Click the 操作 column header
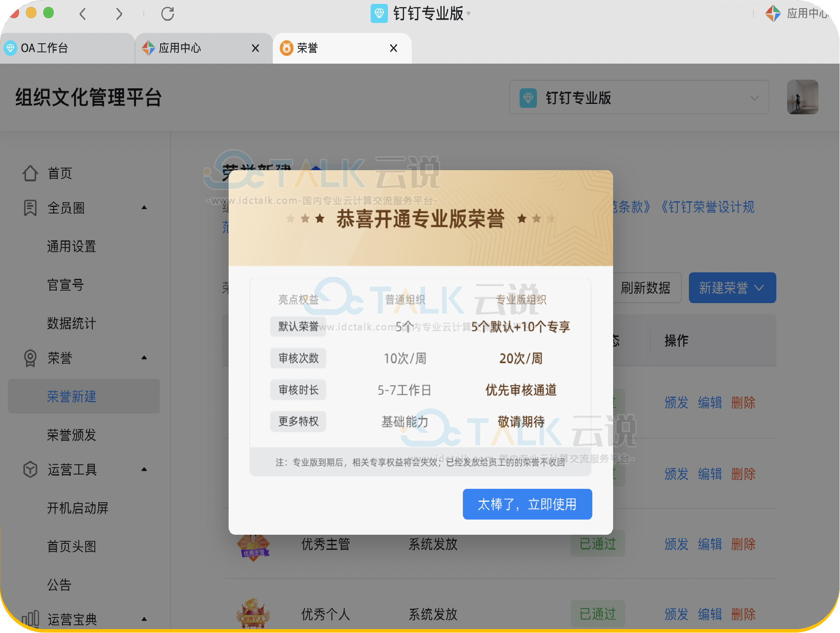 tap(676, 341)
